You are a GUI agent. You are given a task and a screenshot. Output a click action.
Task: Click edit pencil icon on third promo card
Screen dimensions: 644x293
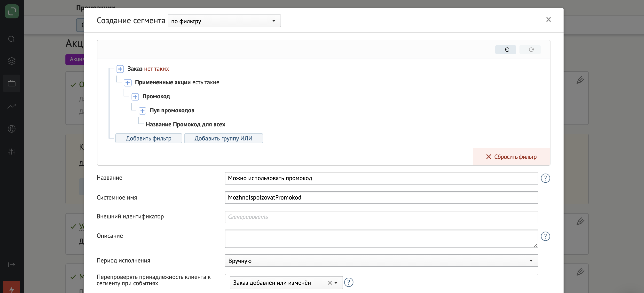coord(580,221)
